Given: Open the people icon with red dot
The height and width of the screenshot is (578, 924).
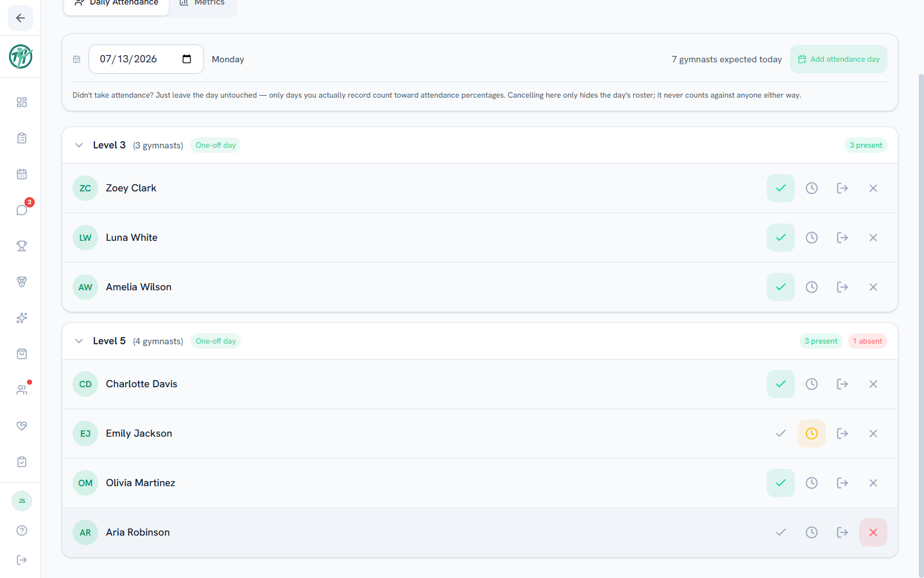Looking at the screenshot, I should [x=22, y=390].
